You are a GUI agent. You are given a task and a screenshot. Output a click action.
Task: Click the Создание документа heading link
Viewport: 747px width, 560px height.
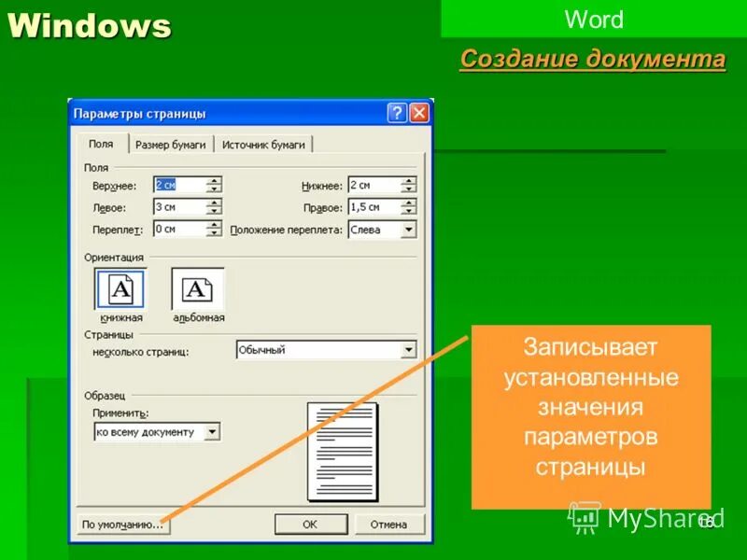593,59
